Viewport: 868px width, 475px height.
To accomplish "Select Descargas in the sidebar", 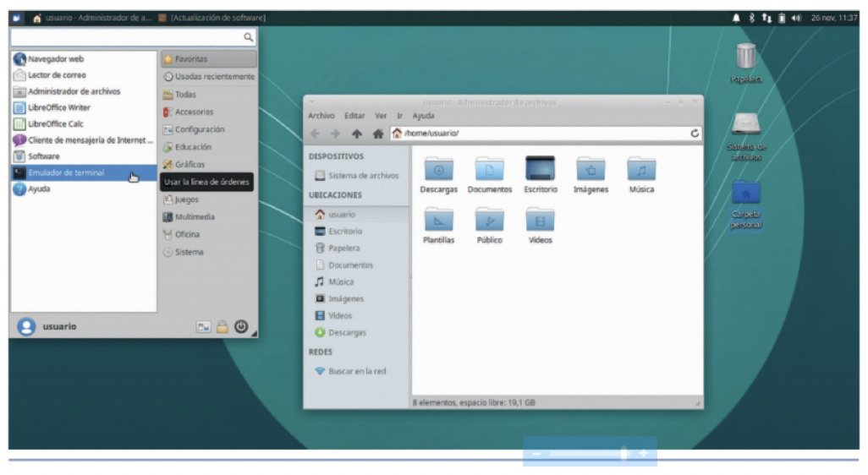I will 357,332.
